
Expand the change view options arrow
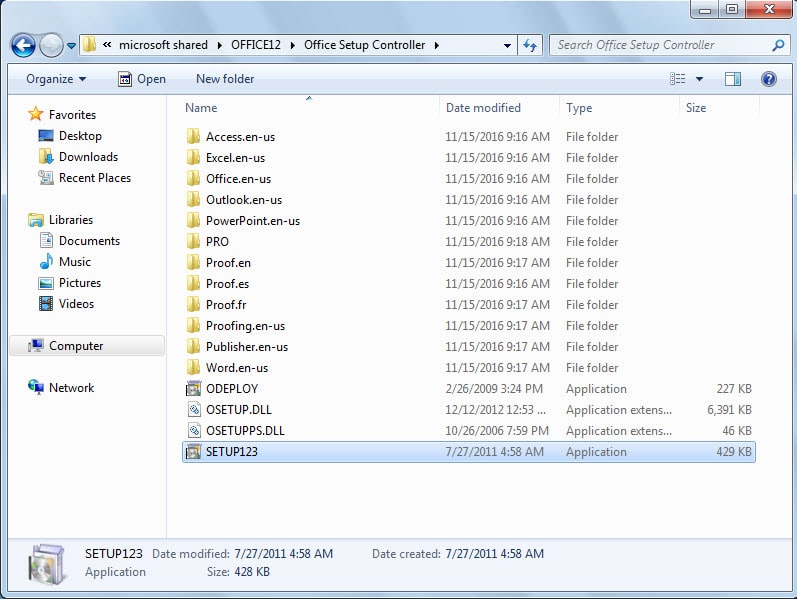pos(699,79)
